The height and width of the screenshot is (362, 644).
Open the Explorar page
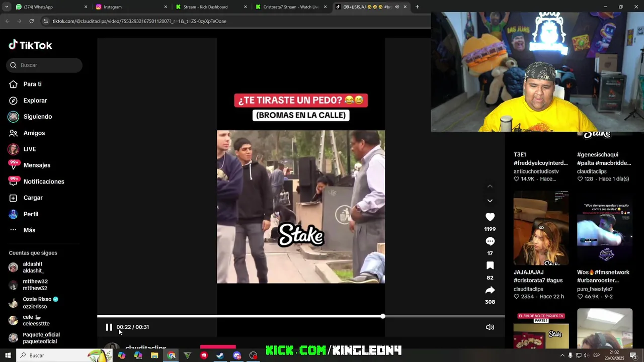click(x=35, y=101)
